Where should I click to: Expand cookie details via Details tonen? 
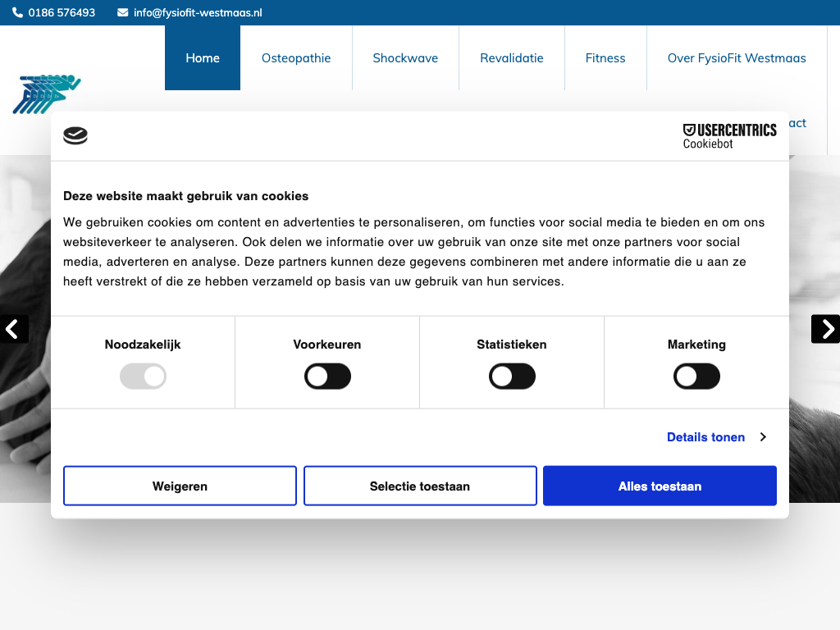point(705,437)
